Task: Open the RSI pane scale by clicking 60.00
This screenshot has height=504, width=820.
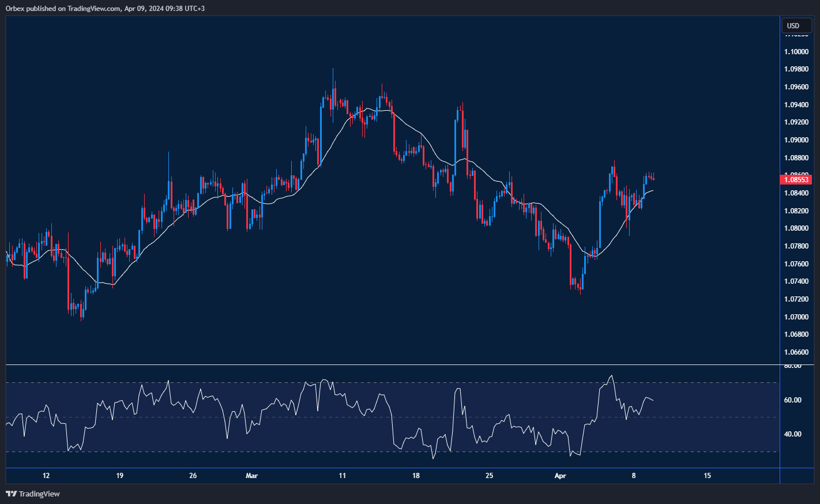Action: [x=792, y=401]
